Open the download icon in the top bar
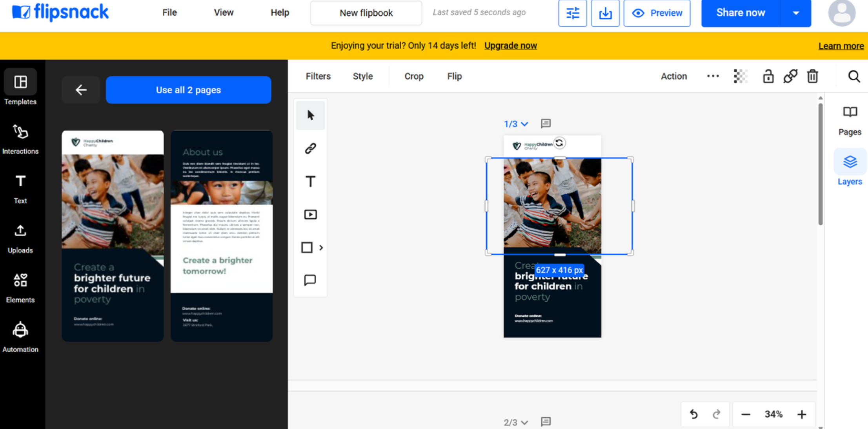Viewport: 868px width, 429px height. [605, 13]
